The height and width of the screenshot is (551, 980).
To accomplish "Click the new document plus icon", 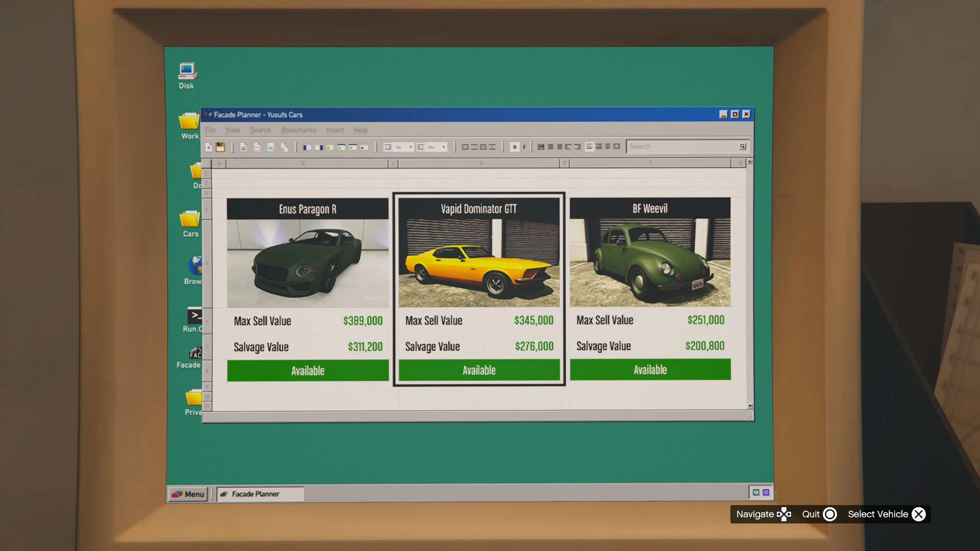I will pos(209,147).
